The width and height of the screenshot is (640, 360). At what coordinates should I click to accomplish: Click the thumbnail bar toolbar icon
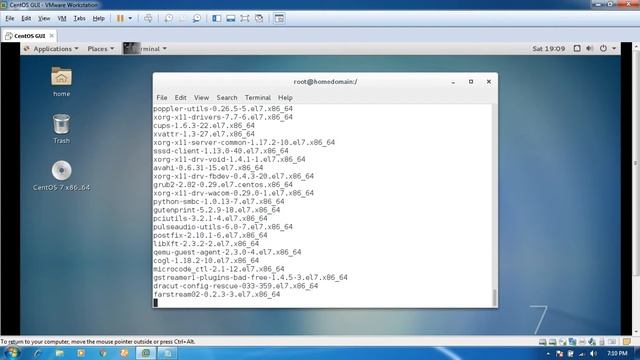(x=231, y=18)
